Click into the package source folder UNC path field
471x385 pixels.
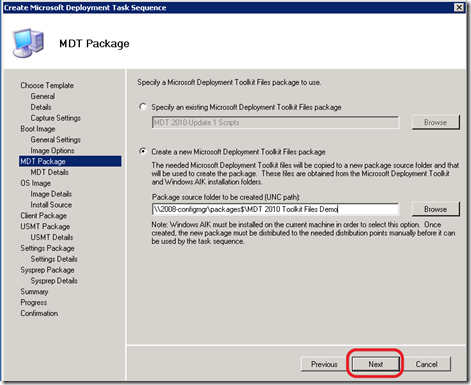pyautogui.click(x=275, y=209)
